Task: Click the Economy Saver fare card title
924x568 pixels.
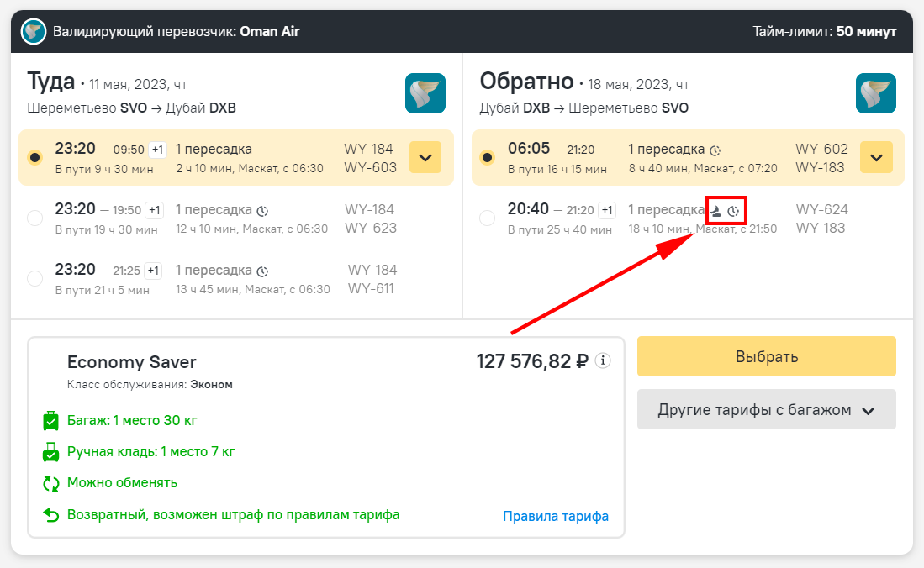Action: coord(131,362)
